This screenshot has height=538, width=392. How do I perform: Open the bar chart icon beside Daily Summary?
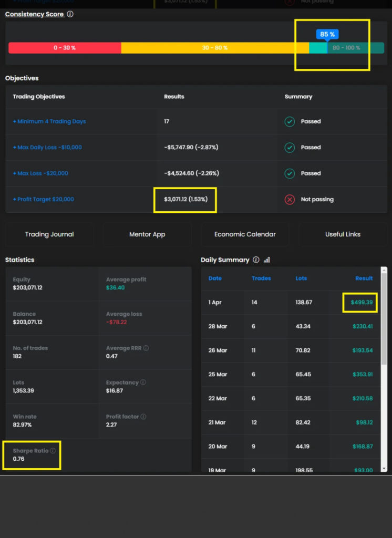coord(266,260)
